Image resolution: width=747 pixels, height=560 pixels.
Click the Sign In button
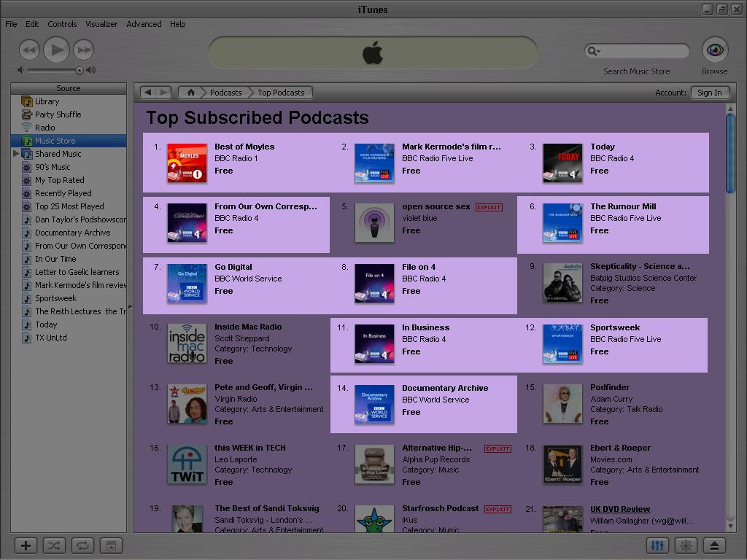pyautogui.click(x=709, y=93)
